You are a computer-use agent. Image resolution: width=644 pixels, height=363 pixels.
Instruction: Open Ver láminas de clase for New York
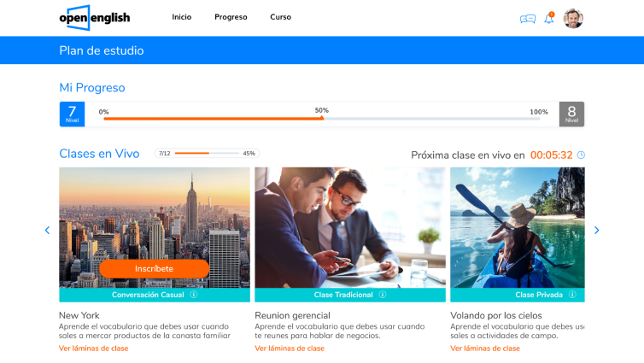pyautogui.click(x=94, y=348)
